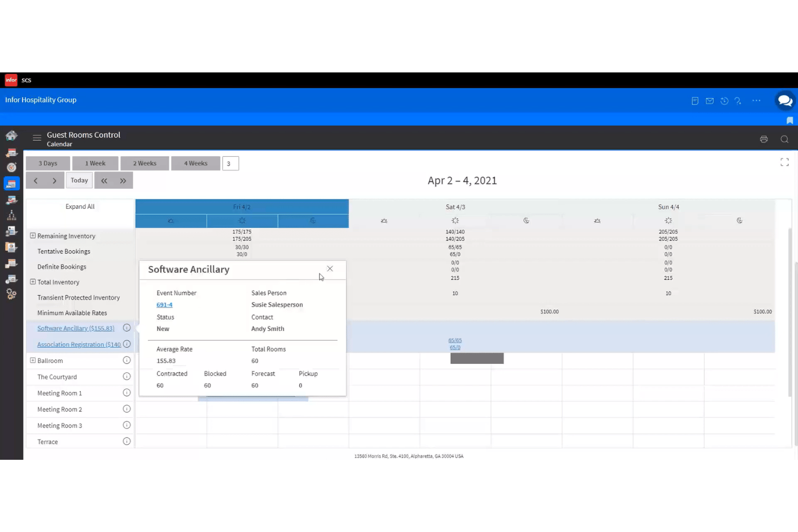Go to the next day with single arrow

coord(54,181)
